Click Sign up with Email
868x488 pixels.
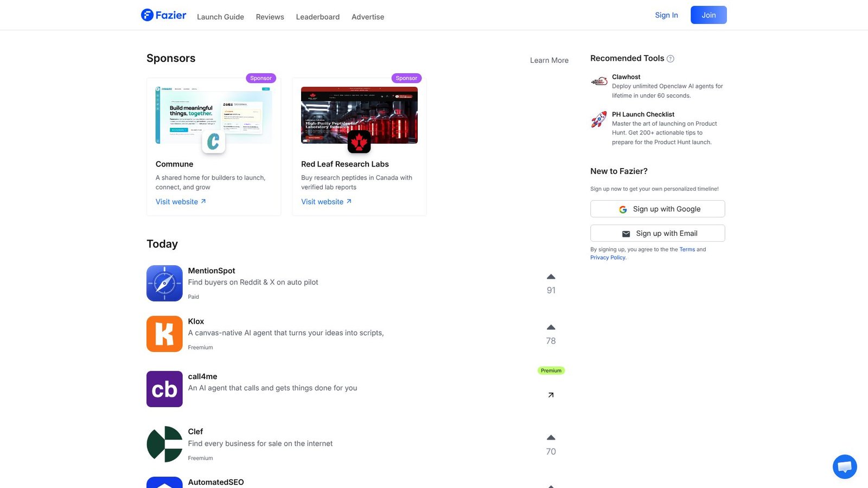pyautogui.click(x=658, y=233)
